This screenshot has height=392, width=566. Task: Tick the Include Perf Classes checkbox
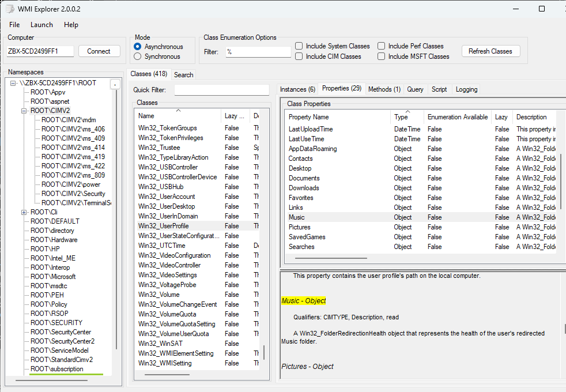(x=382, y=46)
